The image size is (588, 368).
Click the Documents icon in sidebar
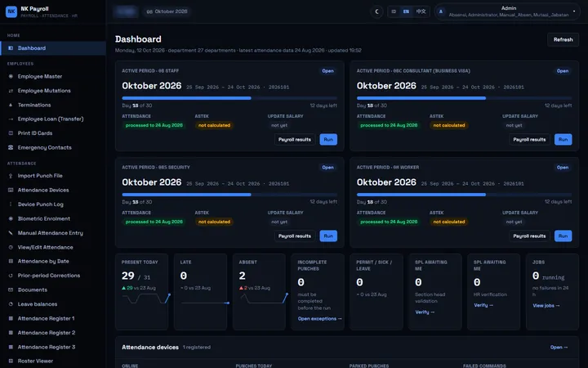point(11,289)
